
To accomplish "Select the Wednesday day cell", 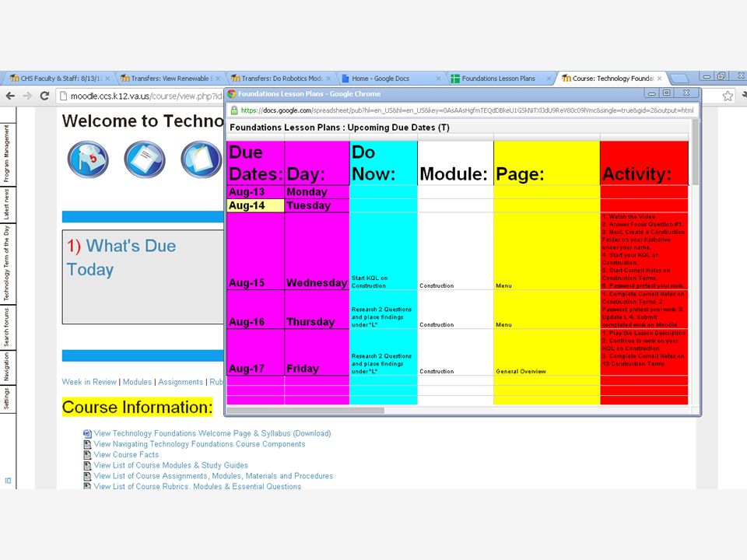I will point(317,251).
